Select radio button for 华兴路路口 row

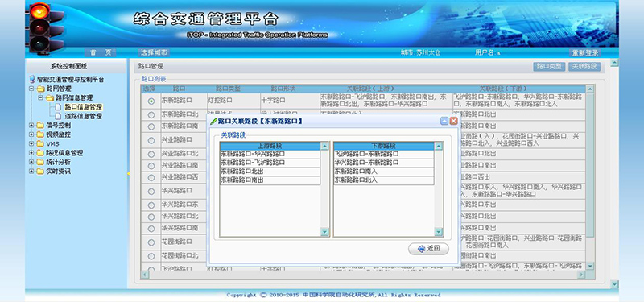pos(151,191)
